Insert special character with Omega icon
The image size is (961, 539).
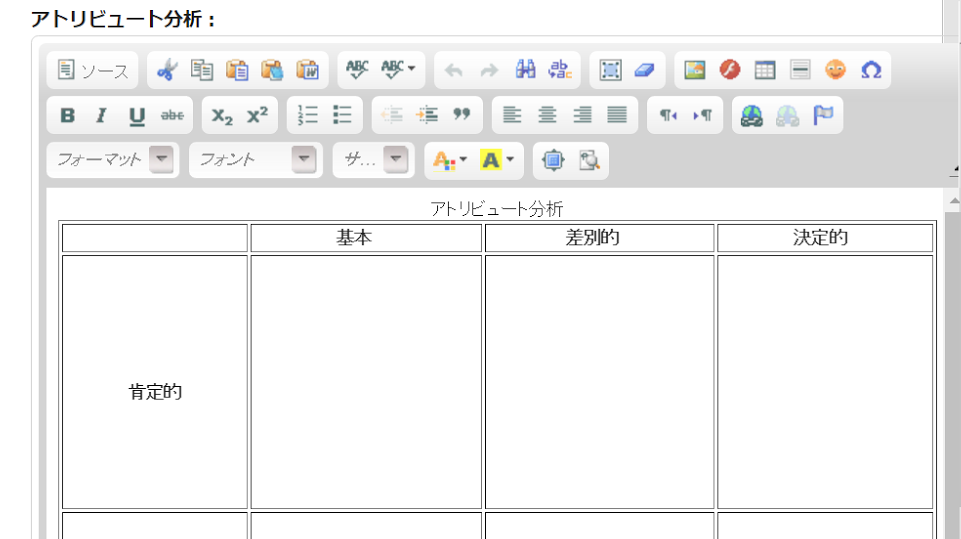coord(871,70)
